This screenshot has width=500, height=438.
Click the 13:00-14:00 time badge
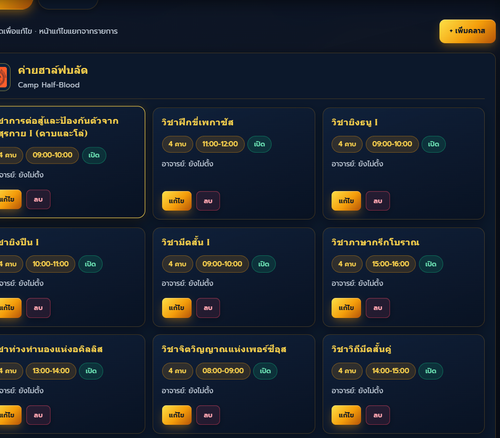click(x=51, y=371)
